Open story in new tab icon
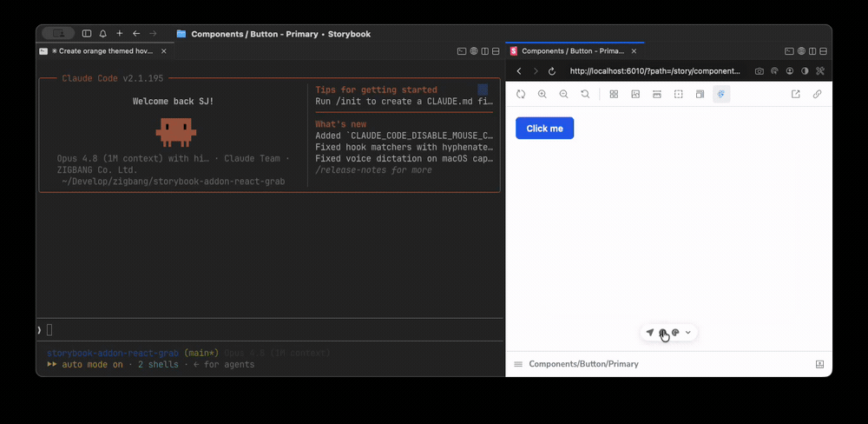The height and width of the screenshot is (424, 868). click(x=795, y=94)
